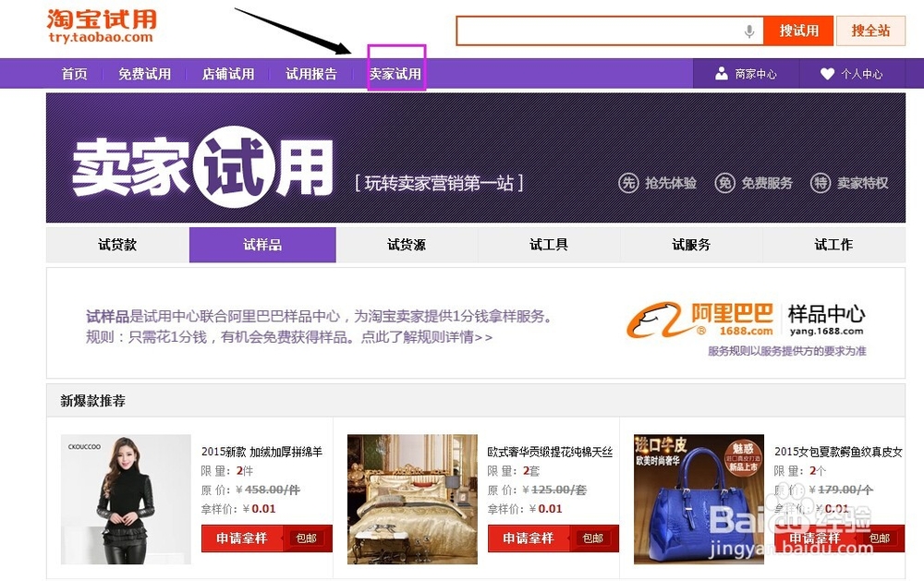Open the 店铺试用 nav item
924x581 pixels.
click(x=228, y=74)
